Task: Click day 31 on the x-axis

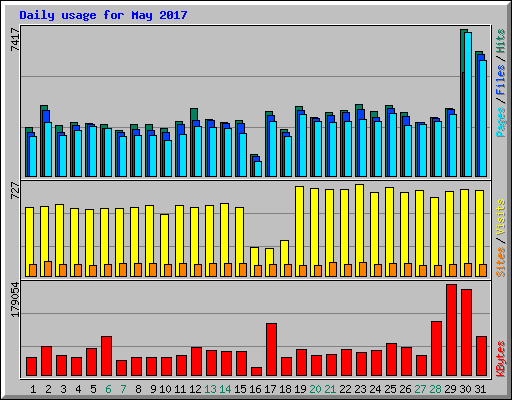Action: coord(480,389)
